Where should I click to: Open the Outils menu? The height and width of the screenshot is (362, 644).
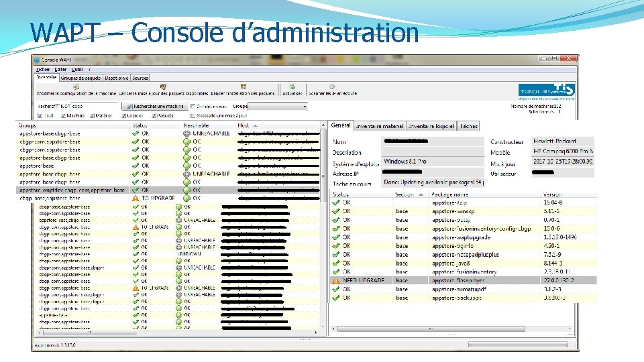(x=77, y=69)
